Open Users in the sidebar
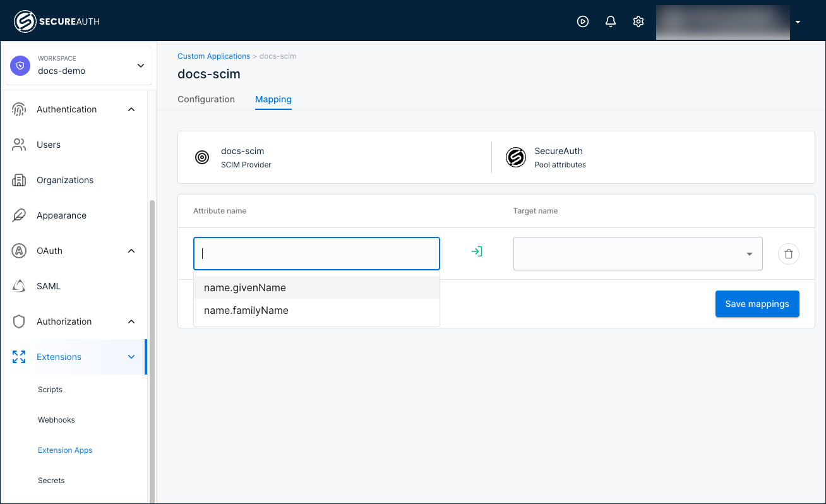Image resolution: width=826 pixels, height=504 pixels. (49, 145)
